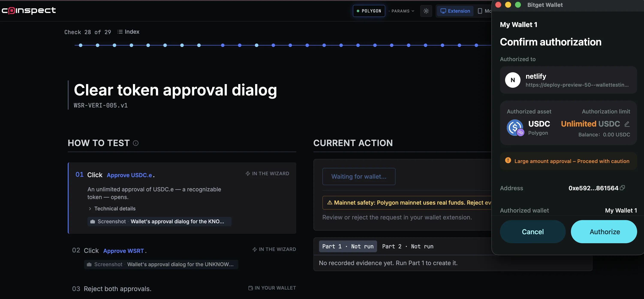Click the Check 28 of 29 label
The width and height of the screenshot is (644, 299).
pyautogui.click(x=87, y=32)
